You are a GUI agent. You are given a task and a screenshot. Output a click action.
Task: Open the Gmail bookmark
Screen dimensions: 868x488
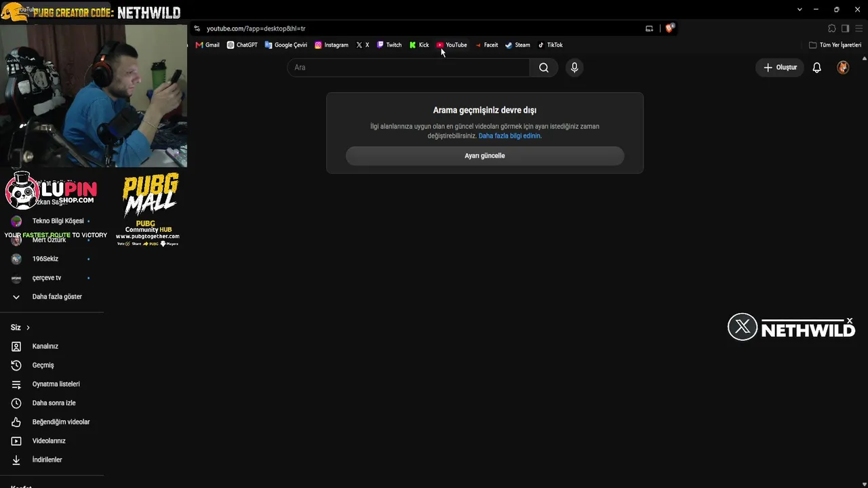[x=208, y=45]
